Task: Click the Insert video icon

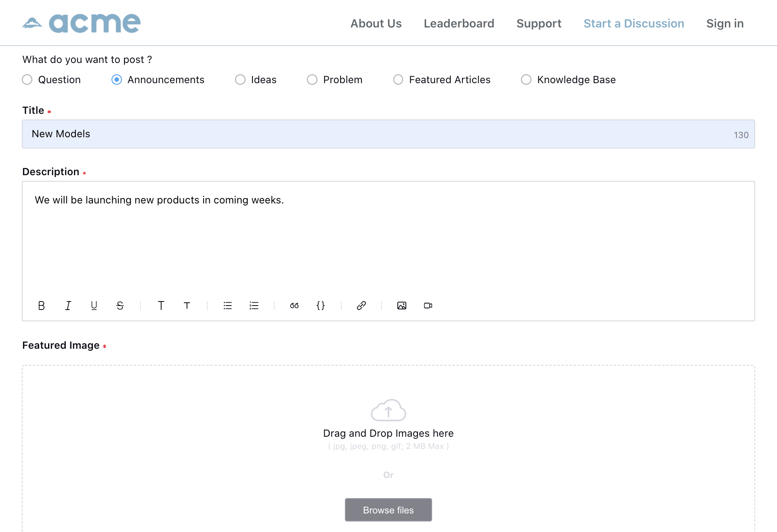Action: point(428,306)
